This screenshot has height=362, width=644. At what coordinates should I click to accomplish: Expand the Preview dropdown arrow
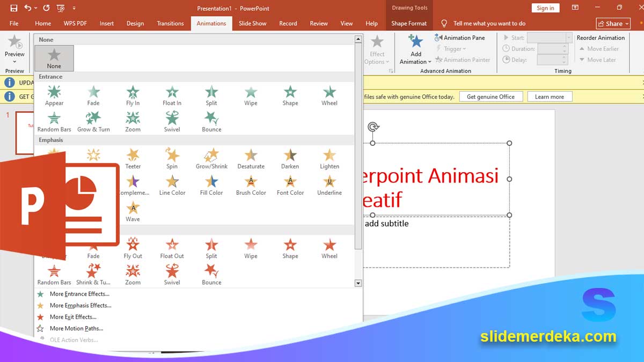(14, 61)
